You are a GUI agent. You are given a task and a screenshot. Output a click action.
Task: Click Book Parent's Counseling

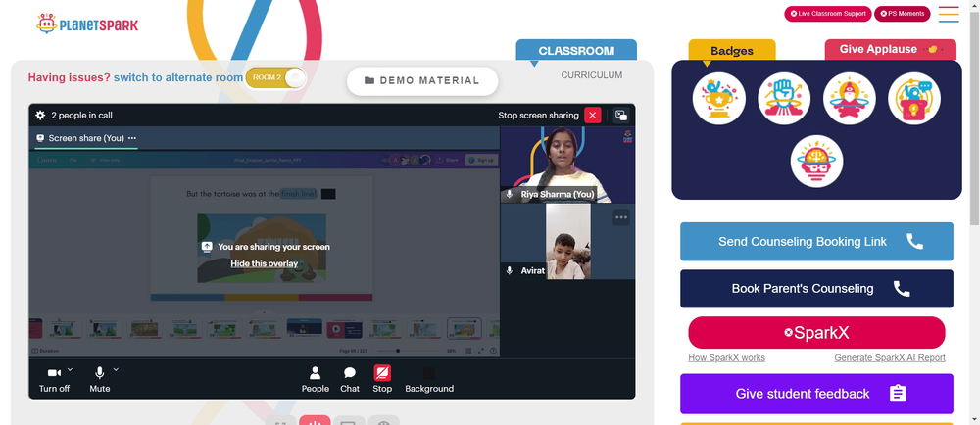(x=816, y=288)
